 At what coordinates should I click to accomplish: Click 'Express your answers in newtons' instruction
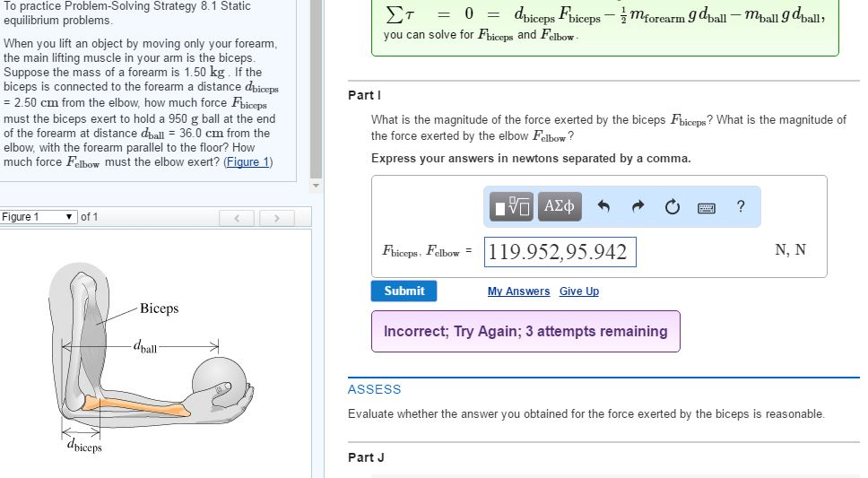point(531,159)
